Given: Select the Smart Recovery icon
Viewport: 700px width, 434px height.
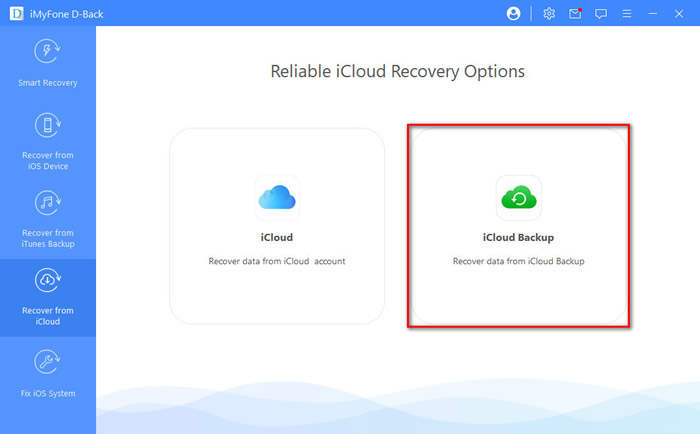Looking at the screenshot, I should (x=48, y=53).
